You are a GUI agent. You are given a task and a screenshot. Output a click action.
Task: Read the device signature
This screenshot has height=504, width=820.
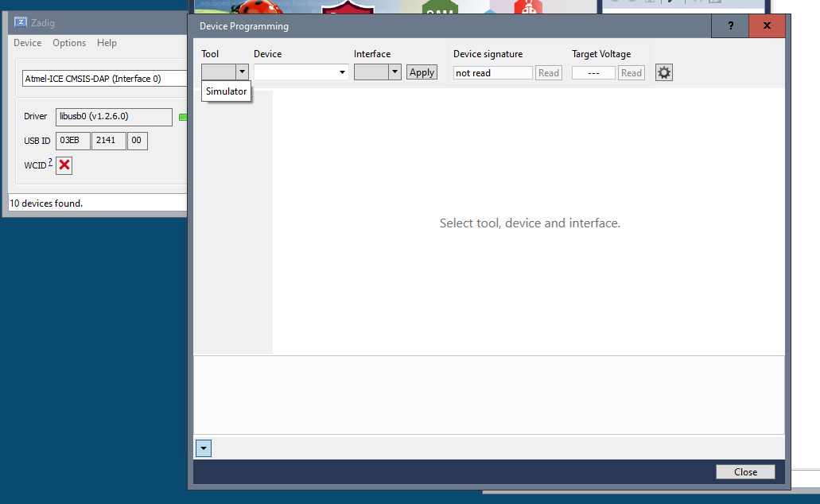coord(549,72)
